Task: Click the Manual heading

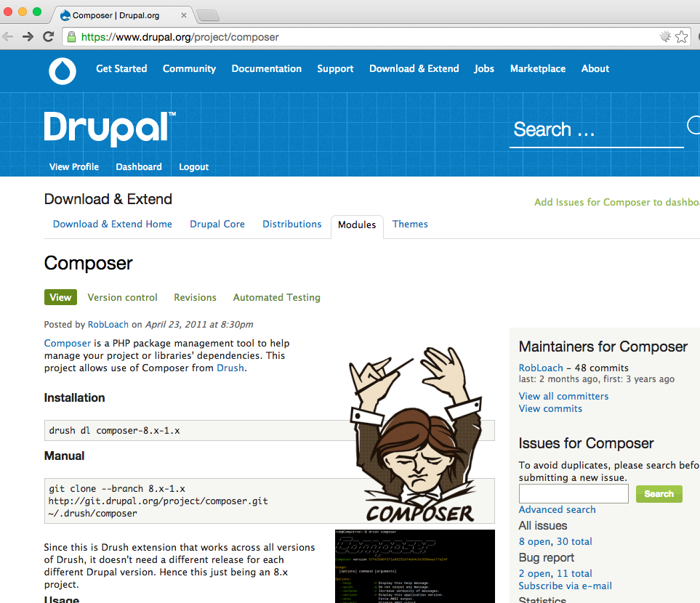Action: click(x=64, y=456)
